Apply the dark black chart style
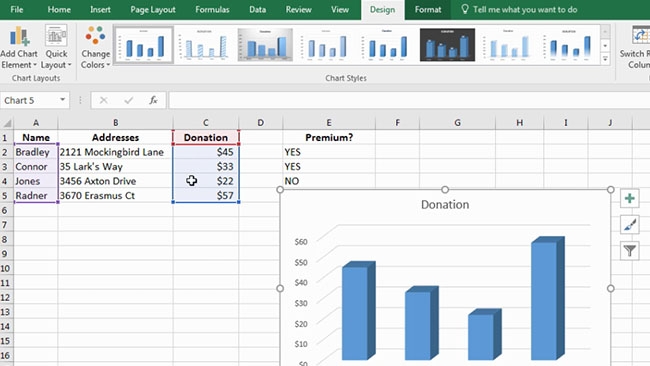Viewport: 650px width, 366px height. tap(447, 45)
